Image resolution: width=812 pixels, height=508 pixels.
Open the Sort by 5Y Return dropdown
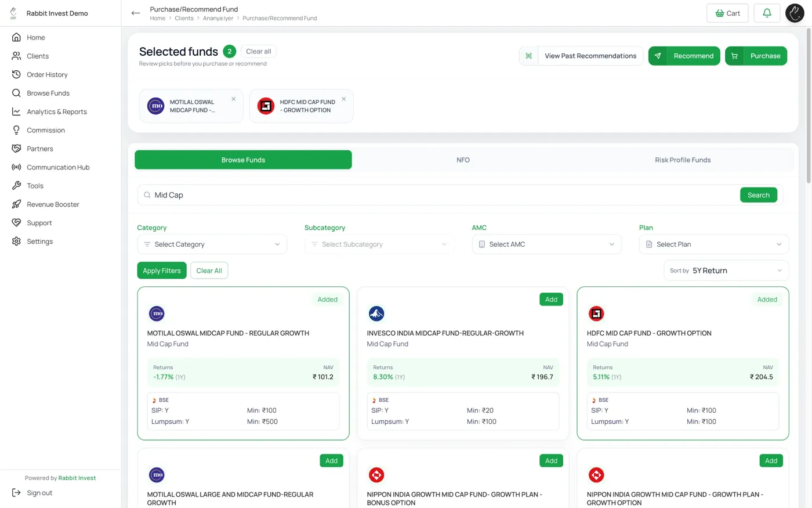[726, 271]
